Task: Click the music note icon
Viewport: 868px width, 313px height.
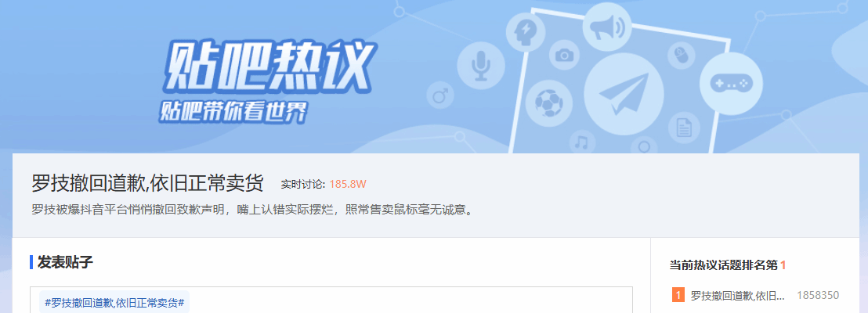Action: click(x=580, y=142)
